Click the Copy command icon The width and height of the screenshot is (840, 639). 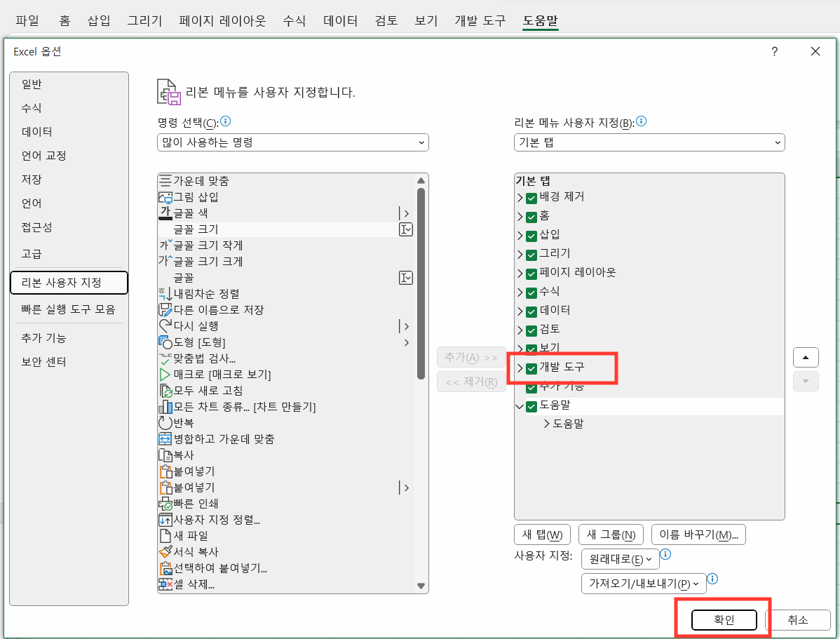165,455
